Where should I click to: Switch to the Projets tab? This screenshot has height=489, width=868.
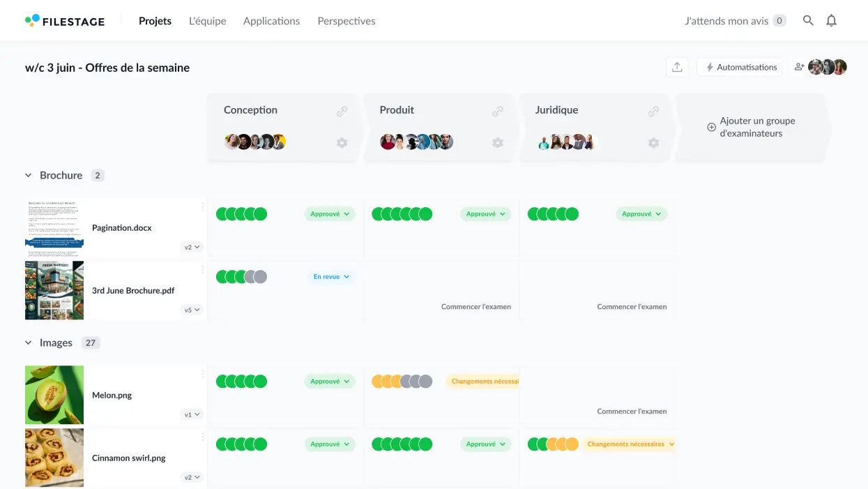(x=155, y=21)
